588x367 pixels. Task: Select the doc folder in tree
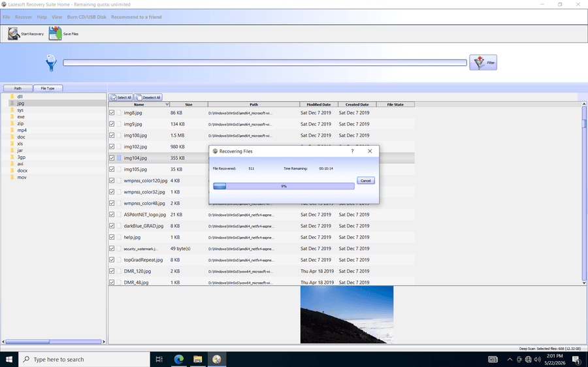coord(21,137)
